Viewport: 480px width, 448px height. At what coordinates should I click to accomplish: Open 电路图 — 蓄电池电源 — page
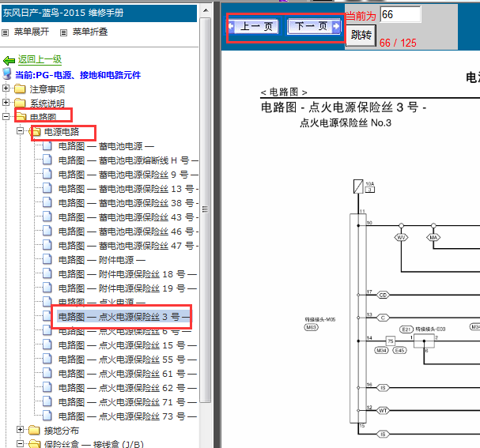coord(106,146)
